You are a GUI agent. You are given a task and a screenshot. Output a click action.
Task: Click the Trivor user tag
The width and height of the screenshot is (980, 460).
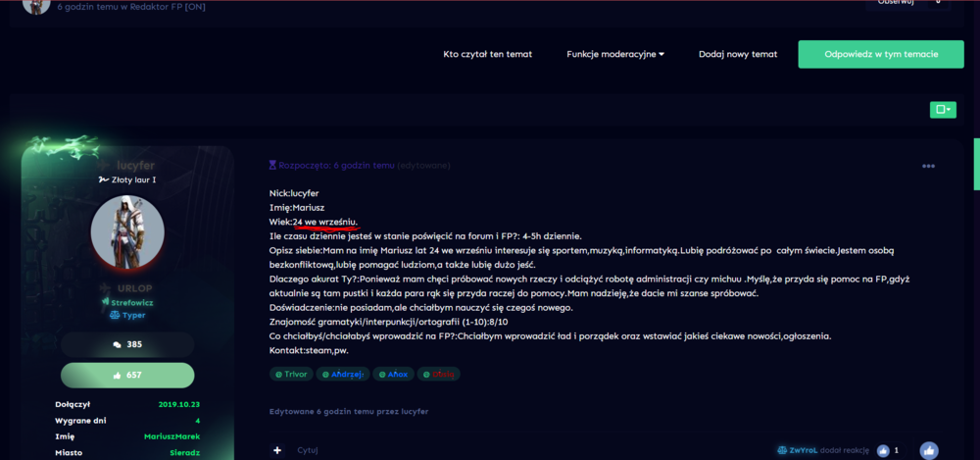click(x=291, y=375)
